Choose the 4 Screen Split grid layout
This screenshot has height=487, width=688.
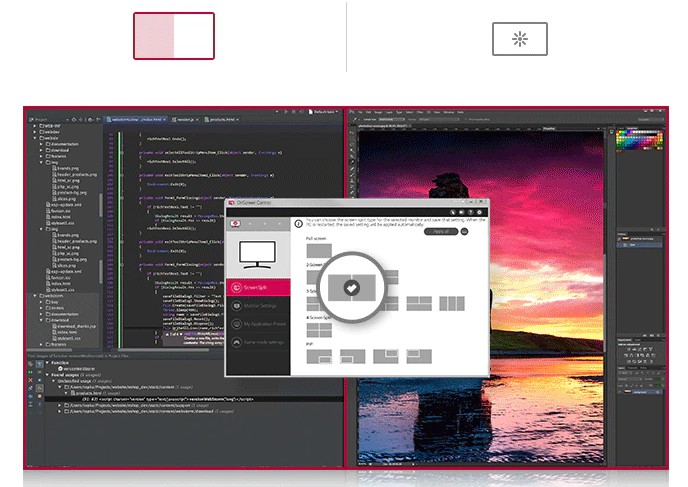pos(318,329)
